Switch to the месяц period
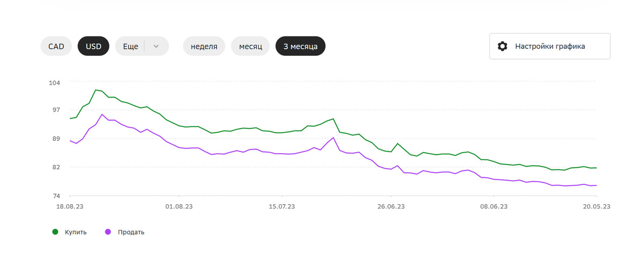Viewport: 644px width, 269px height. (x=251, y=46)
